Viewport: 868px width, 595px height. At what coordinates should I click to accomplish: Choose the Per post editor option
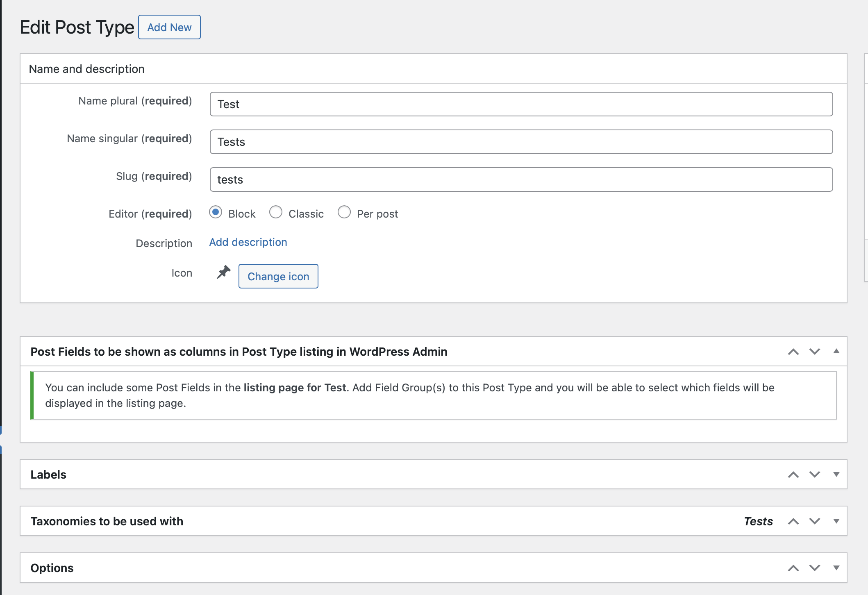pos(344,212)
